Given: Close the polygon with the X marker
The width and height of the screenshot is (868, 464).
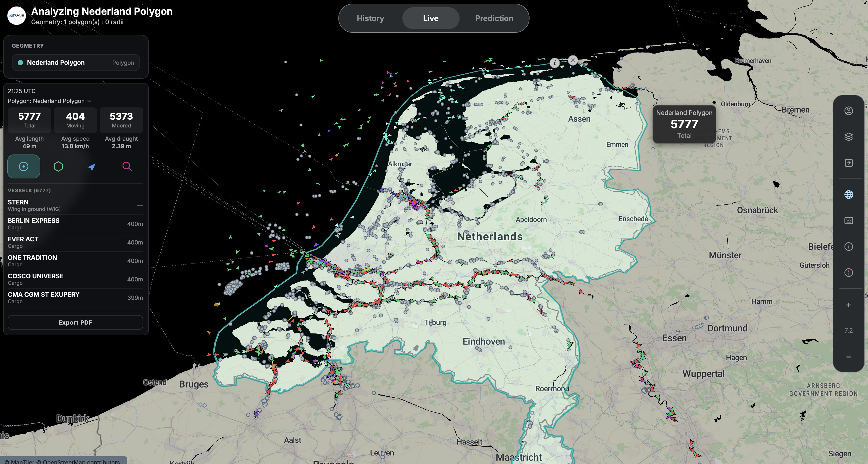Looking at the screenshot, I should pyautogui.click(x=573, y=60).
